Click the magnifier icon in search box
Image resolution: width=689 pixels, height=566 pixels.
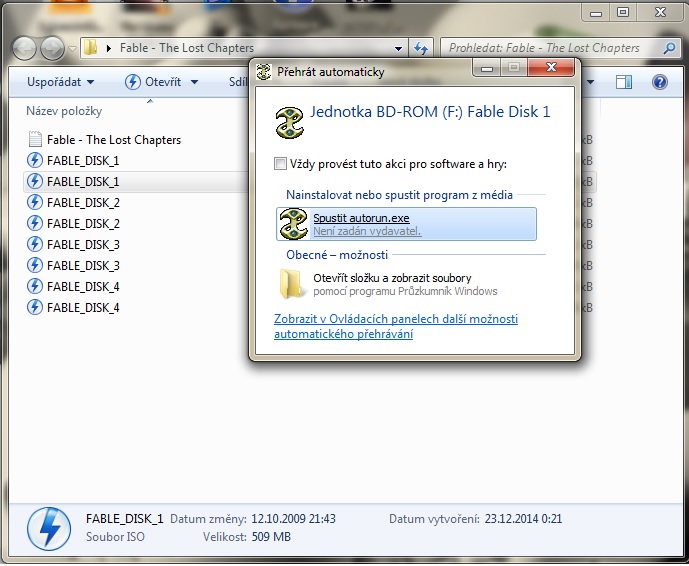[669, 48]
